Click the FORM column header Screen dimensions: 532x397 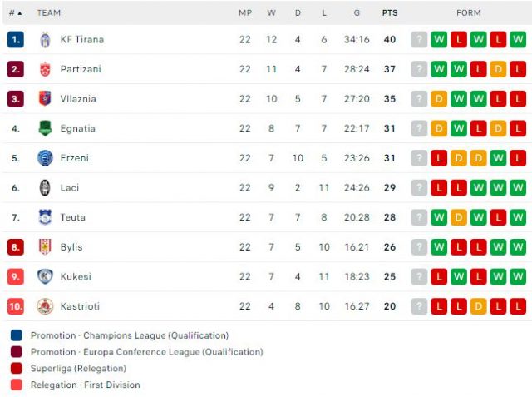click(x=468, y=13)
